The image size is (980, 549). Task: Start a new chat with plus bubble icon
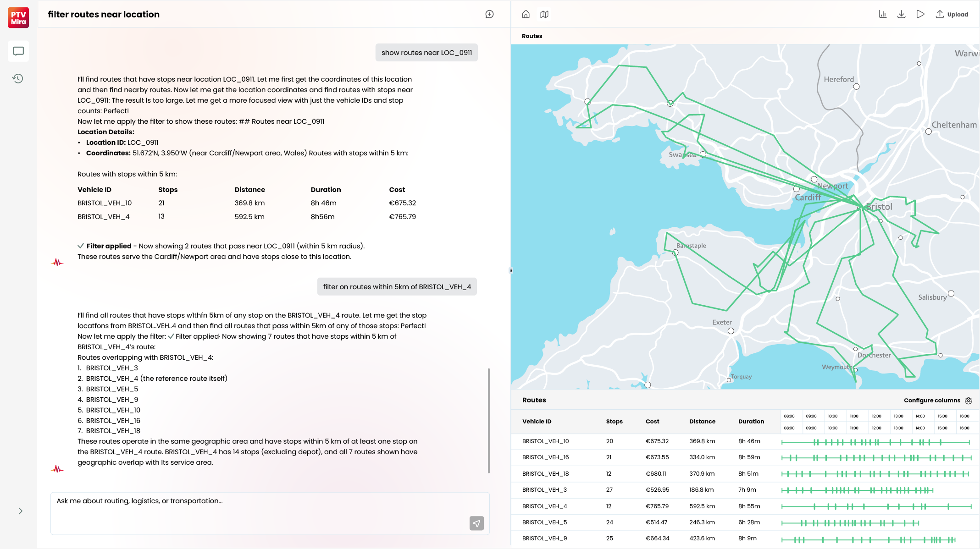point(489,14)
